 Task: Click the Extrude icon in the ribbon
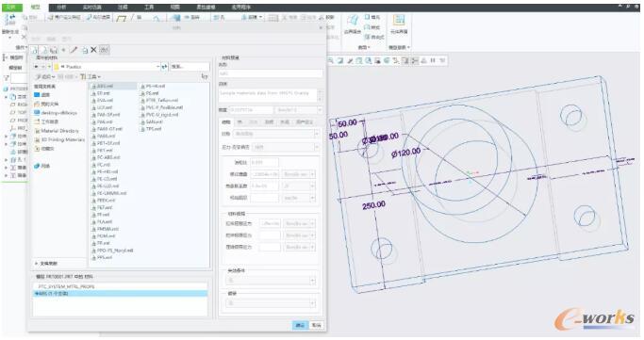(x=175, y=18)
